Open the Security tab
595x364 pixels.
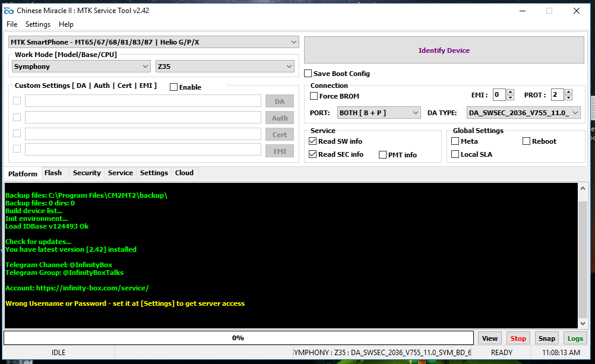coord(87,173)
